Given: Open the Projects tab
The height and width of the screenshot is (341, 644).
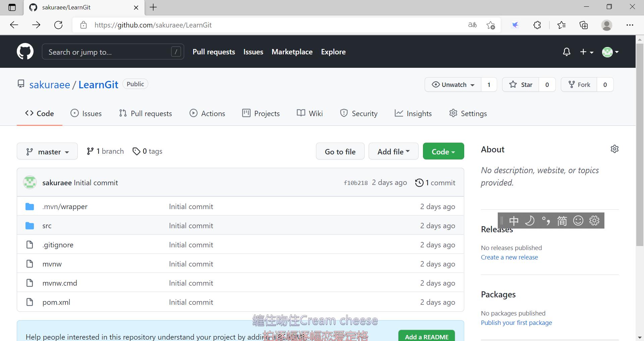Looking at the screenshot, I should pos(261,113).
